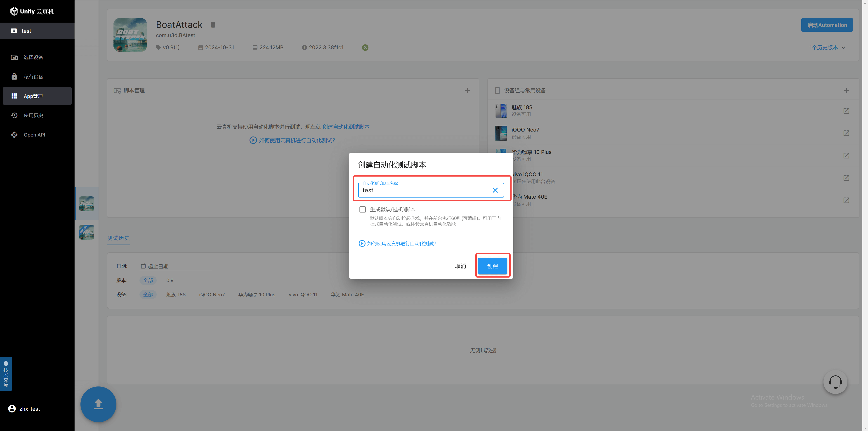Expand the 1个历史版本 dropdown
Viewport: 868px width, 431px height.
pyautogui.click(x=827, y=47)
